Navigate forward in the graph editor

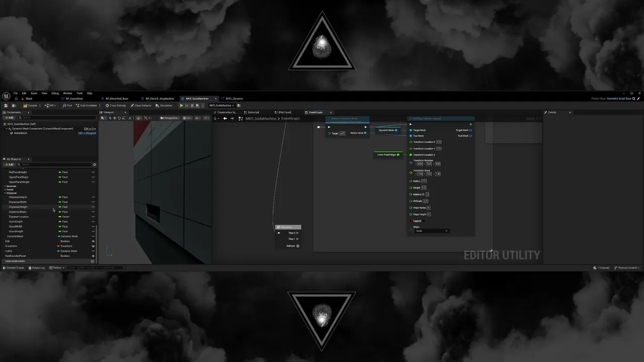pyautogui.click(x=232, y=119)
